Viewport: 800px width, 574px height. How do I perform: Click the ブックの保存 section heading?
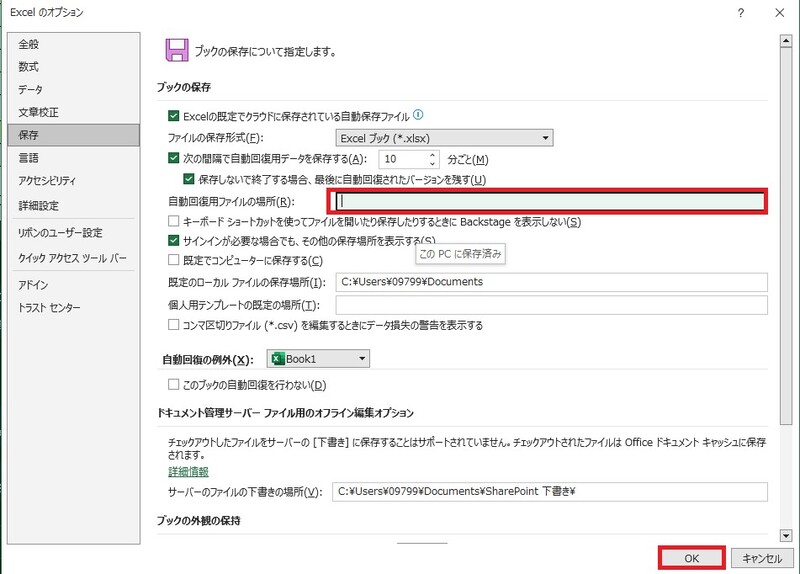pos(184,87)
